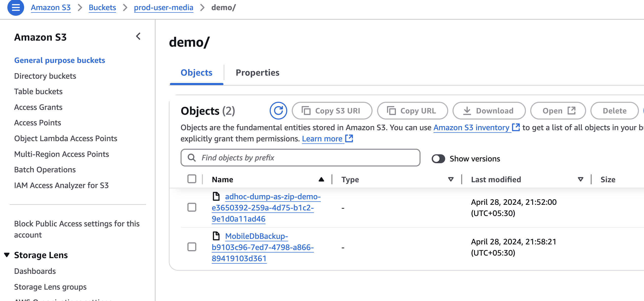Open Storage Lens groups
Viewport: 644px width, 301px height.
click(x=50, y=287)
